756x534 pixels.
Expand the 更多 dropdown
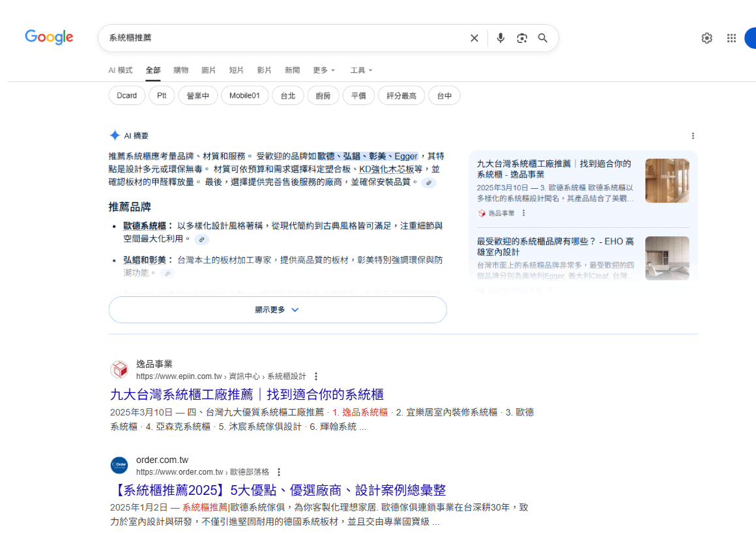(x=324, y=70)
